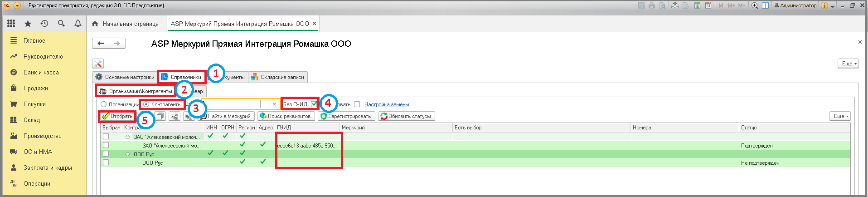The width and height of the screenshot is (868, 197).
Task: Open the calculator icon in title bar
Action: [697, 5]
